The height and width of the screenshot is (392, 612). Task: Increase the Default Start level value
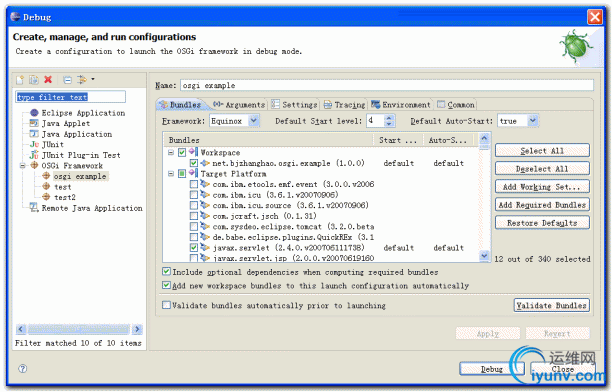(389, 118)
